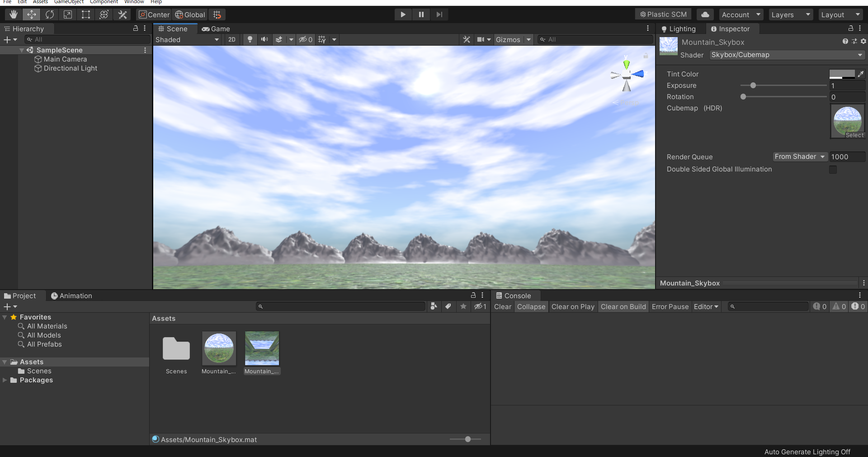The image size is (868, 457).
Task: Switch to the Game tab
Action: pyautogui.click(x=216, y=29)
